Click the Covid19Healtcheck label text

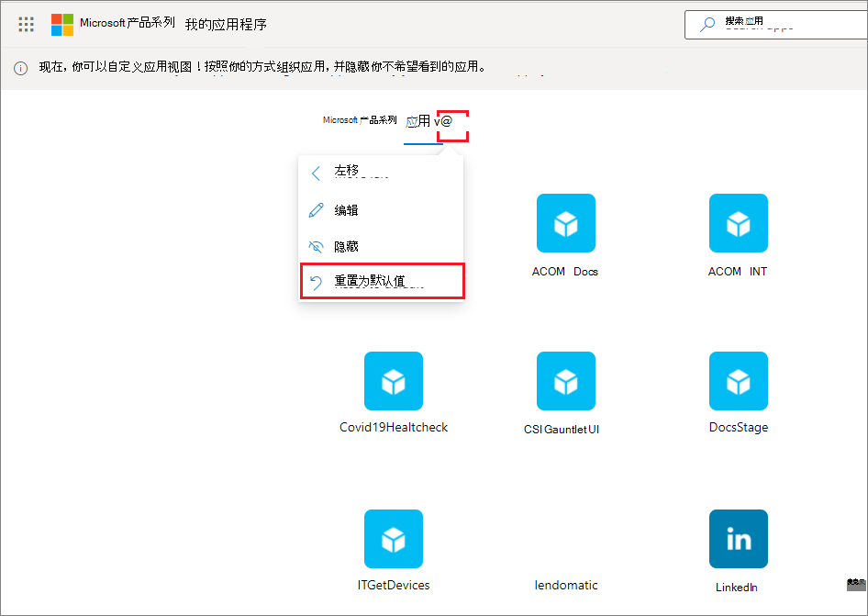(x=394, y=427)
